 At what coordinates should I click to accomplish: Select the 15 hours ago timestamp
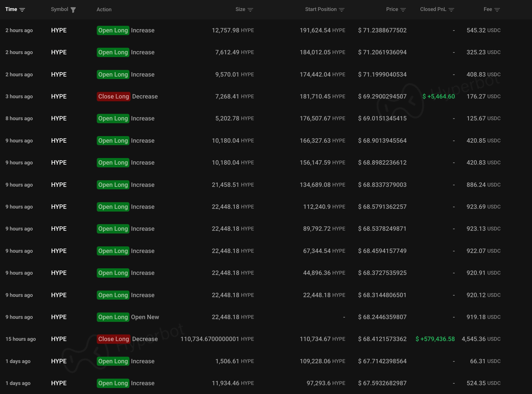click(21, 339)
